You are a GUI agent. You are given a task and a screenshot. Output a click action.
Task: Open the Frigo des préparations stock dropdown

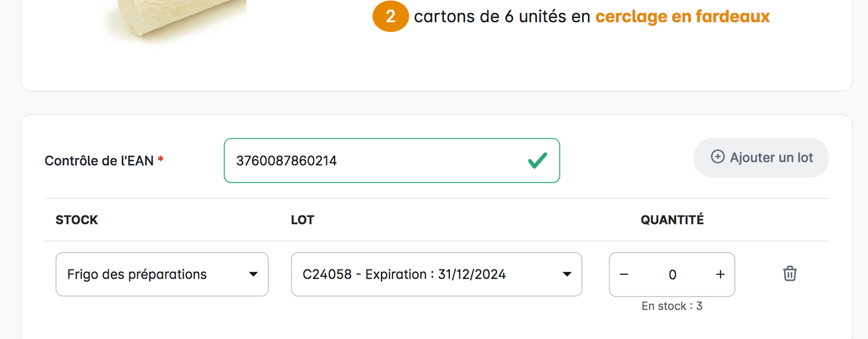(x=153, y=275)
